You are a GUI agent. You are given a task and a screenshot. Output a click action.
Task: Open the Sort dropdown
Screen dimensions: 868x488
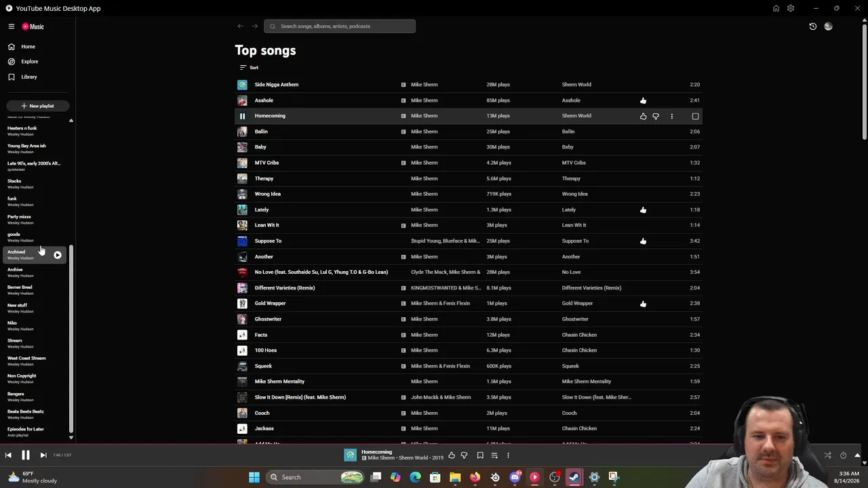(249, 68)
